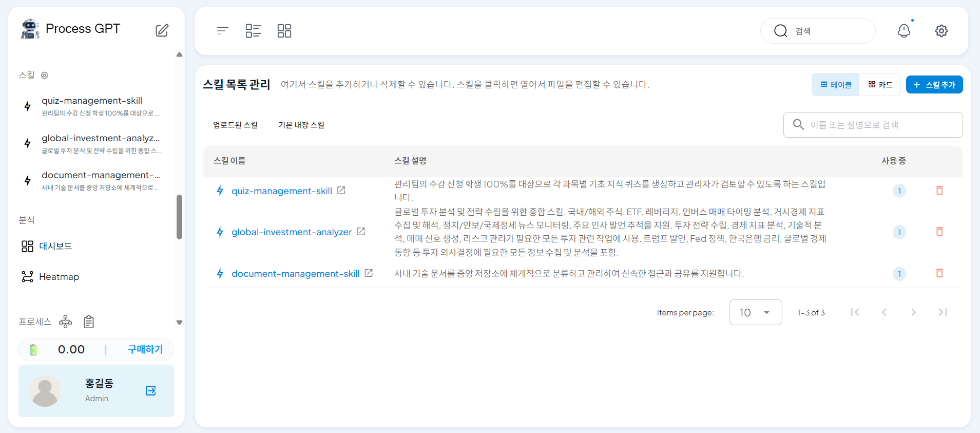Open document-management-skill external link icon
Image resolution: width=980 pixels, height=433 pixels.
pos(369,273)
